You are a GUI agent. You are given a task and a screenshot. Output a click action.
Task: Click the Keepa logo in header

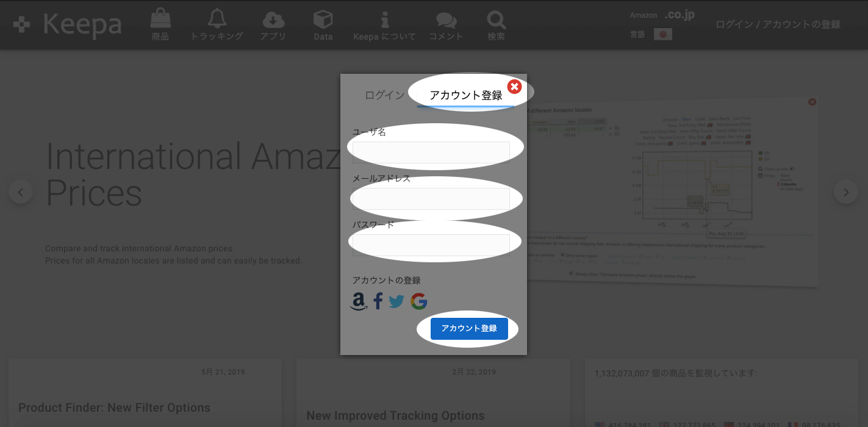[x=68, y=24]
